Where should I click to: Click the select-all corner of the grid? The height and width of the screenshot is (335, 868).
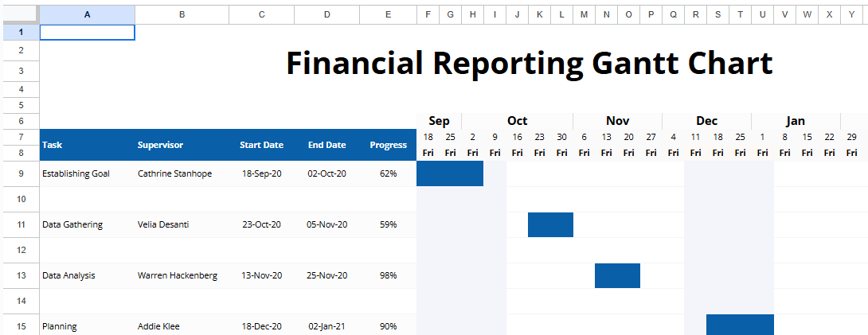pos(19,15)
